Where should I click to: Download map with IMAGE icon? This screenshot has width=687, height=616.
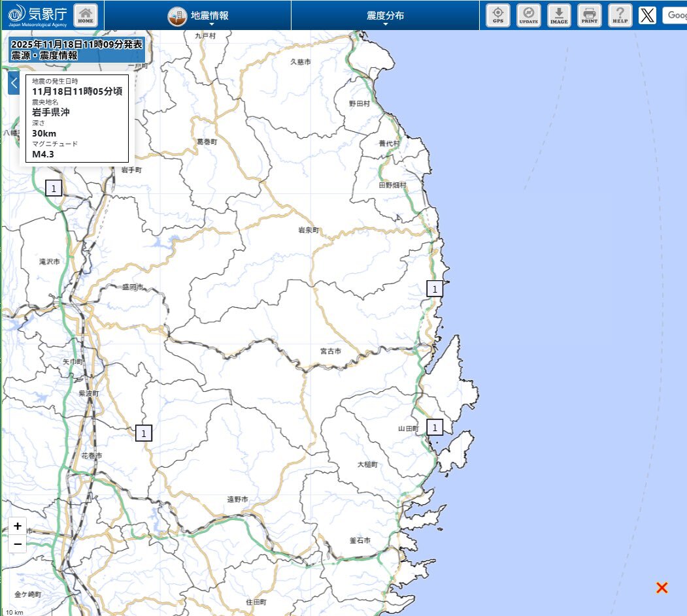(559, 15)
